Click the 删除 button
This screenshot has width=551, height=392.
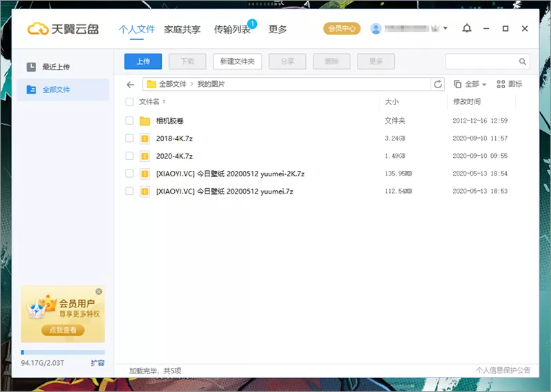[331, 61]
